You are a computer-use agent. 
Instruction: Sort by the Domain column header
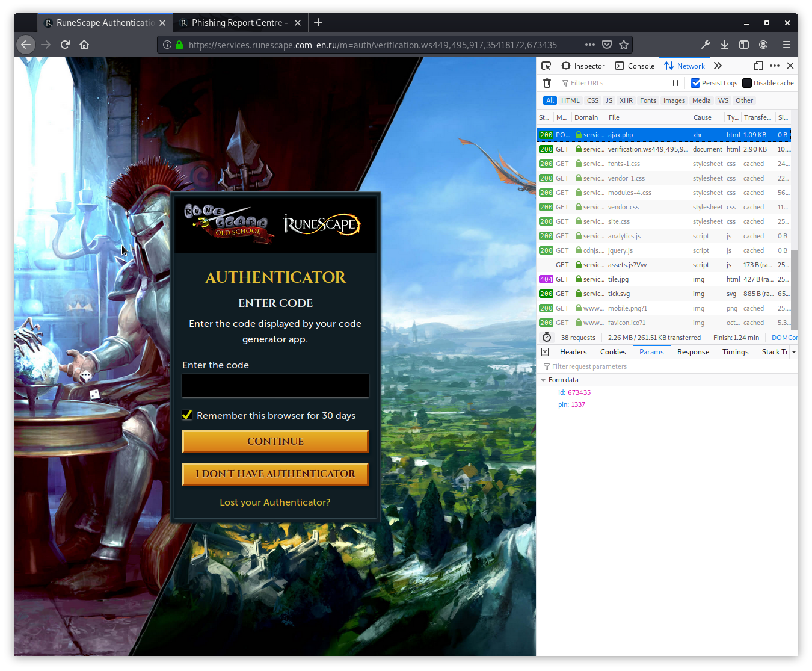click(x=588, y=117)
